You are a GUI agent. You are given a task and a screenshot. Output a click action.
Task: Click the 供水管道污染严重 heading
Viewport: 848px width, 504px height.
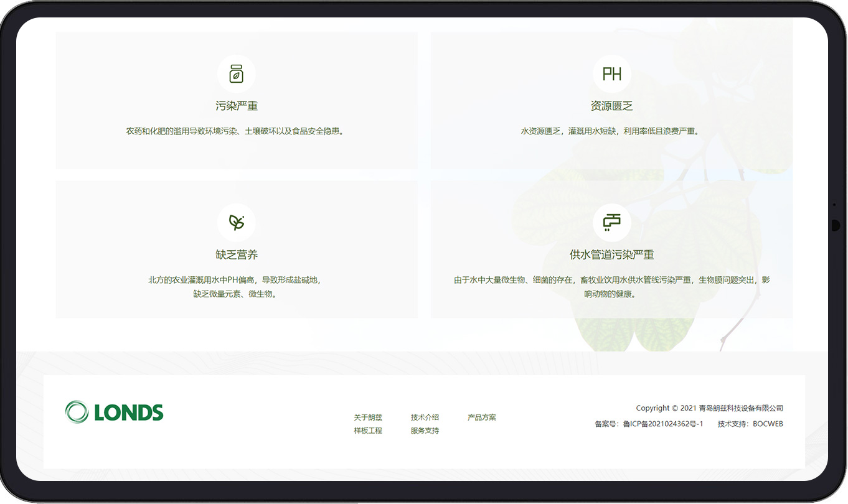point(611,254)
